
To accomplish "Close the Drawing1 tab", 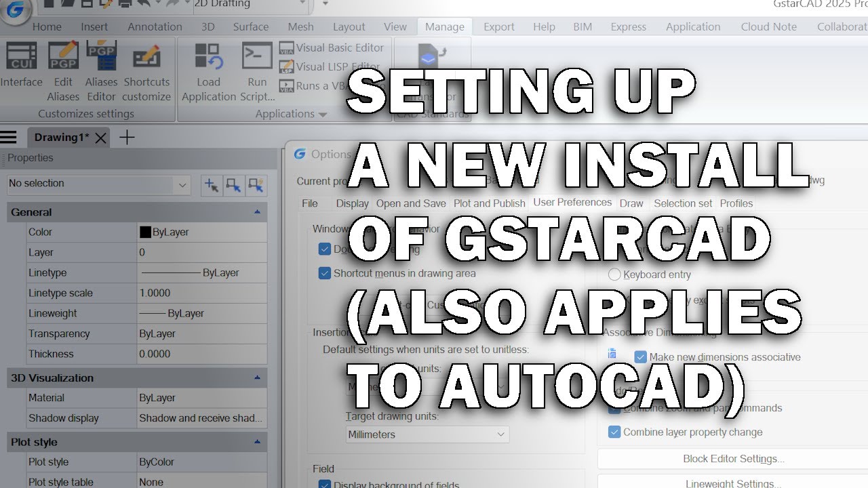I will (100, 138).
